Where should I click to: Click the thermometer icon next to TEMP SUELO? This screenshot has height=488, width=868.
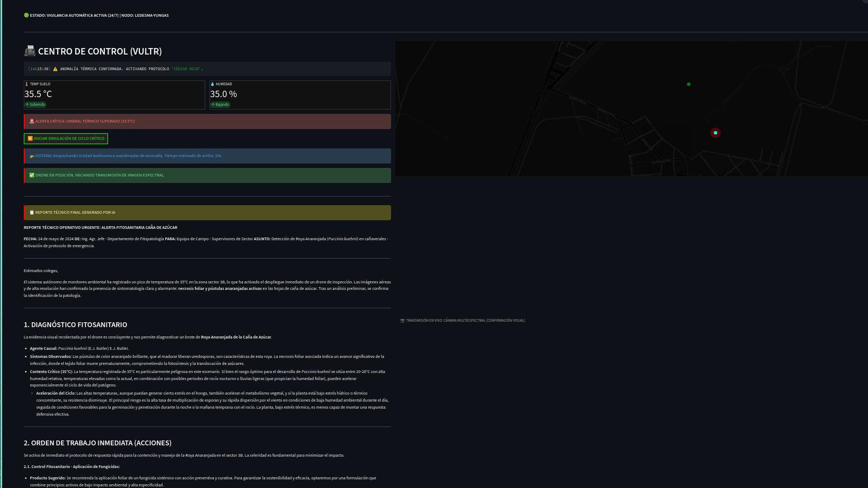coord(26,84)
